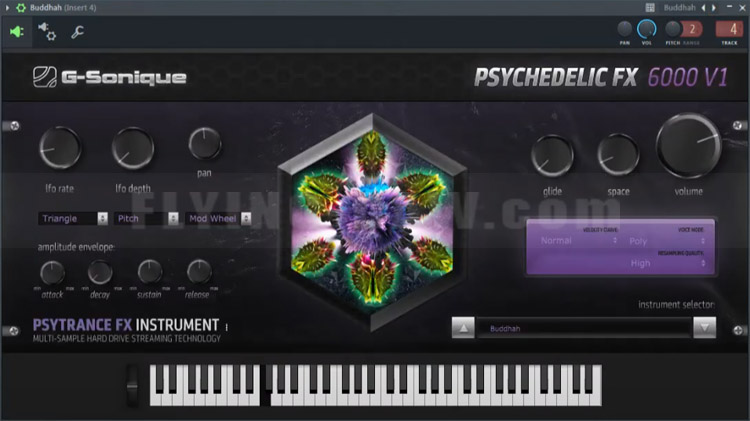Open the plugin options gear menu
This screenshot has width=750, height=421.
tap(21, 8)
